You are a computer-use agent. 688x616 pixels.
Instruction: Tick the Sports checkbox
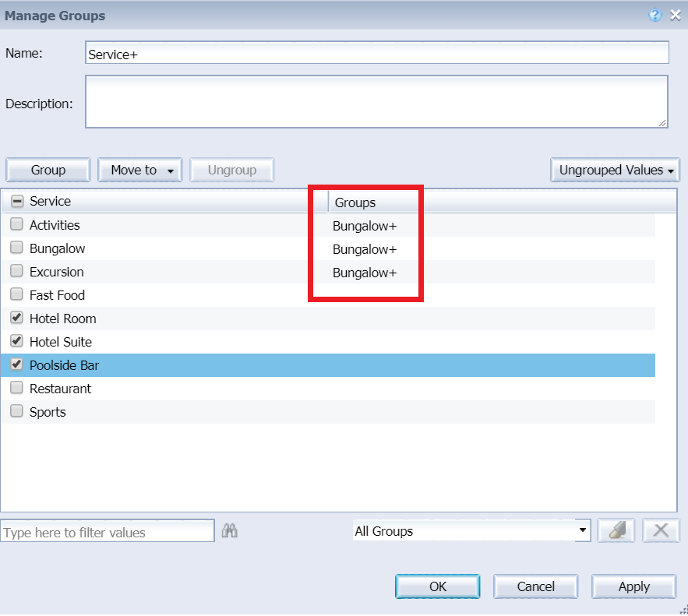pos(16,412)
